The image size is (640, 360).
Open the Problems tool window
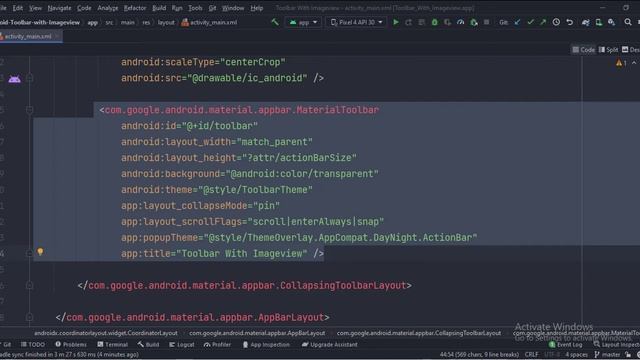[71, 344]
